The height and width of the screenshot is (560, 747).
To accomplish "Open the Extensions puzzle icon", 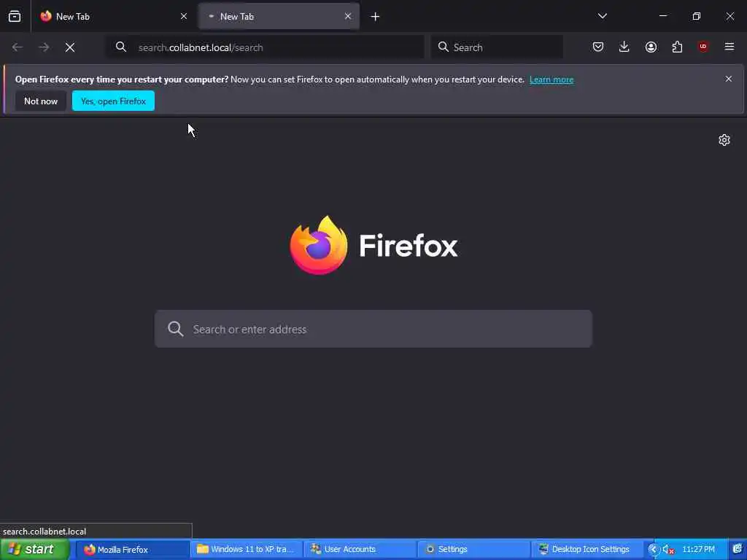I will click(677, 47).
